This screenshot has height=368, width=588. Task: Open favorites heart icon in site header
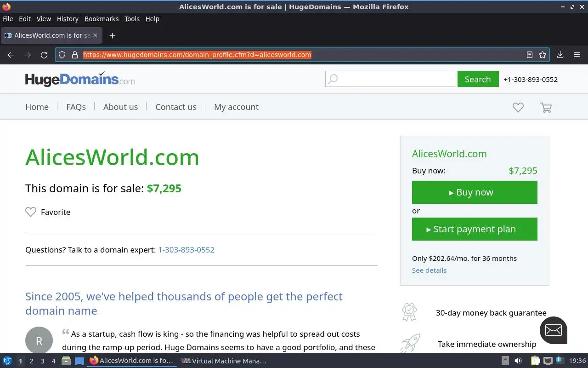pos(518,107)
